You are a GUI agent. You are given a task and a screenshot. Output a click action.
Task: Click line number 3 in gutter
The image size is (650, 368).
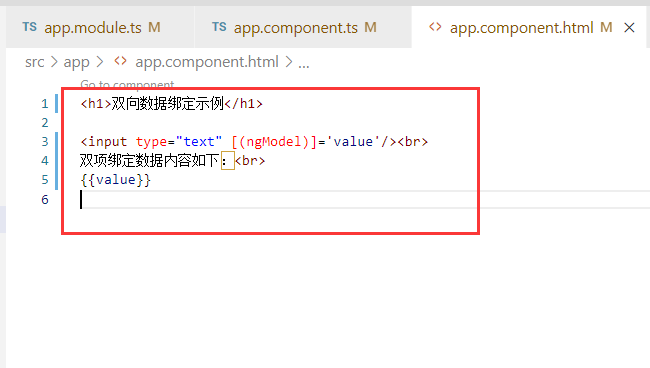45,142
